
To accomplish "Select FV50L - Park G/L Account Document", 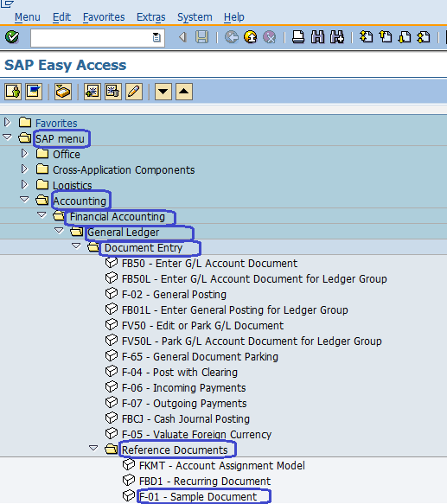I will click(252, 341).
